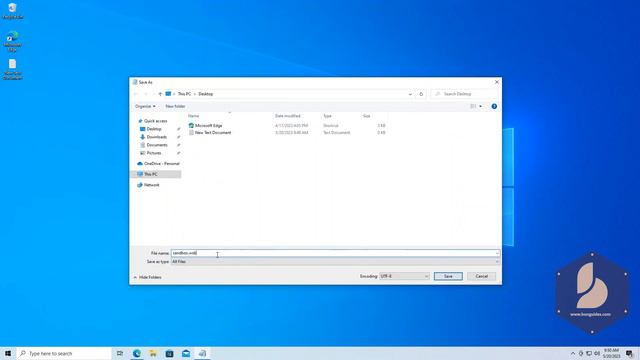Switch to Notepad taskbar icon
The height and width of the screenshot is (360, 640).
(202, 353)
